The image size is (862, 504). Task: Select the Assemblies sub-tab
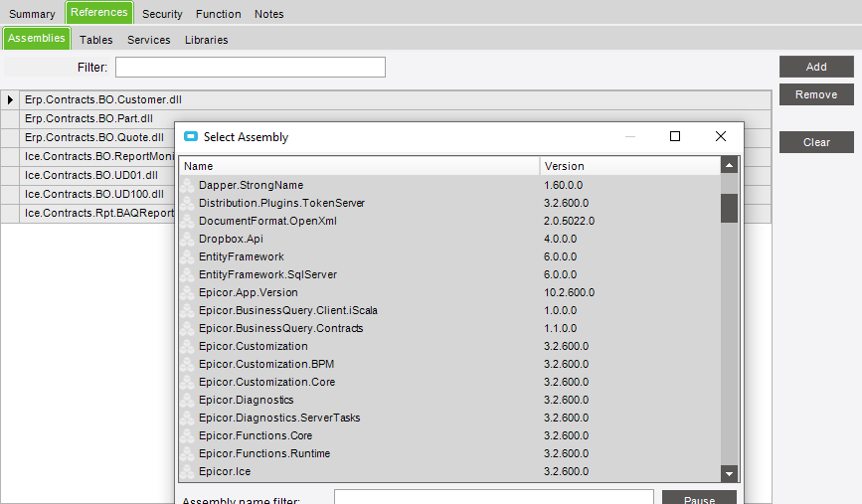click(x=36, y=38)
